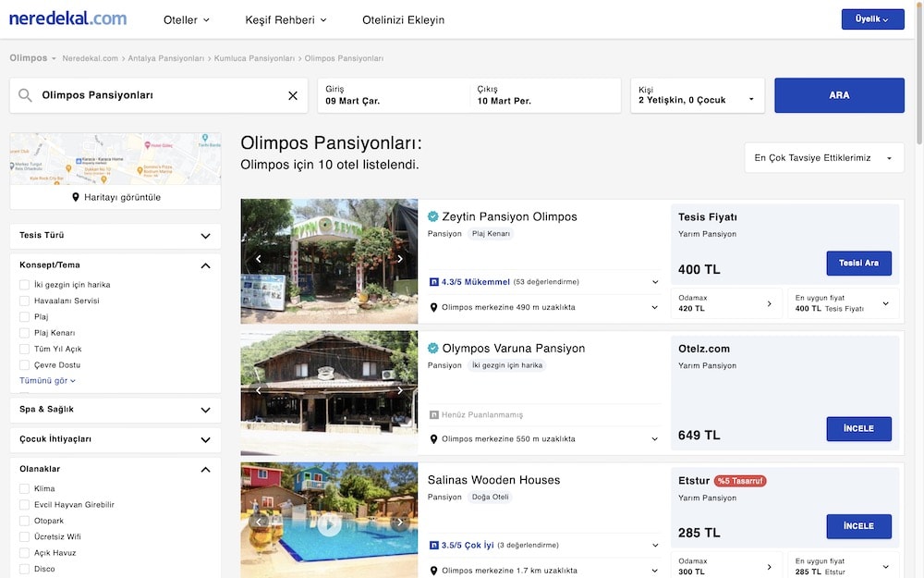Open the Odamax 420 TL offer arrow
924x578 pixels.
769,303
